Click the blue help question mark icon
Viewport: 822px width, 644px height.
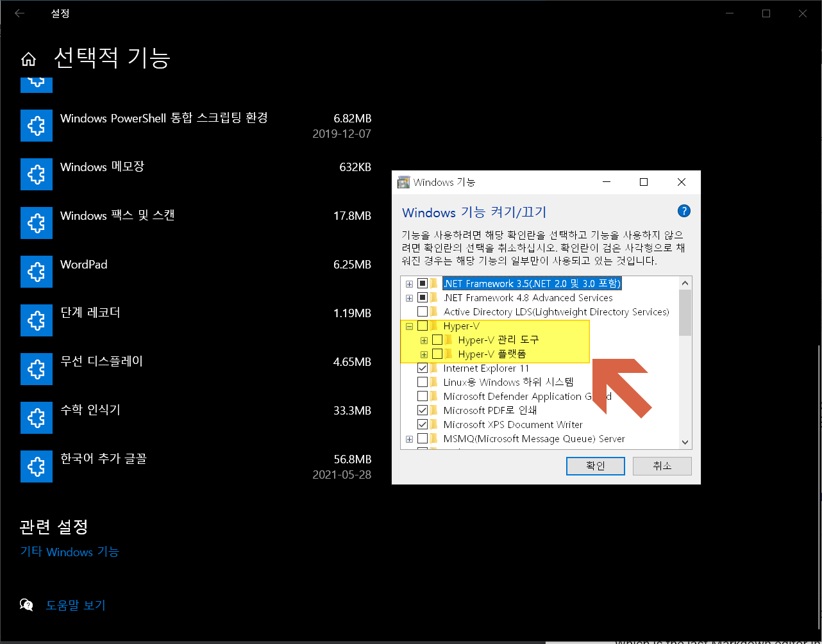(x=684, y=211)
